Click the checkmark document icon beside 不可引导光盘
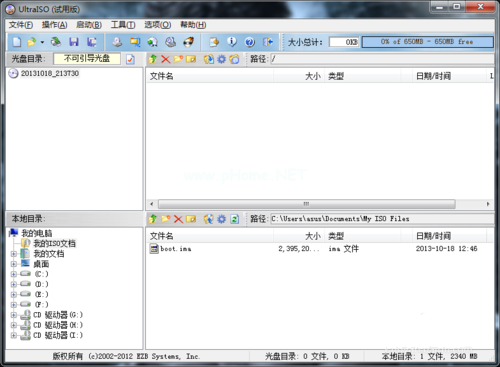This screenshot has width=500, height=367. [130, 59]
